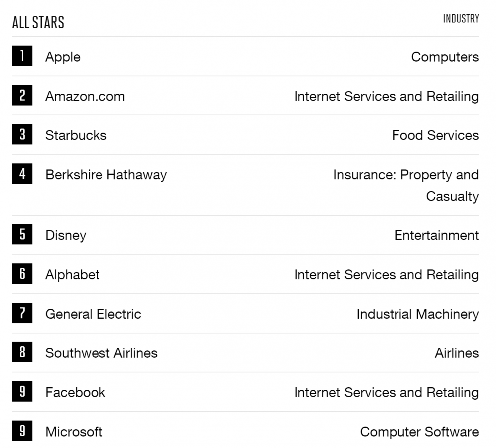The image size is (496, 448).
Task: Select the Microsoft company name
Action: tap(74, 432)
